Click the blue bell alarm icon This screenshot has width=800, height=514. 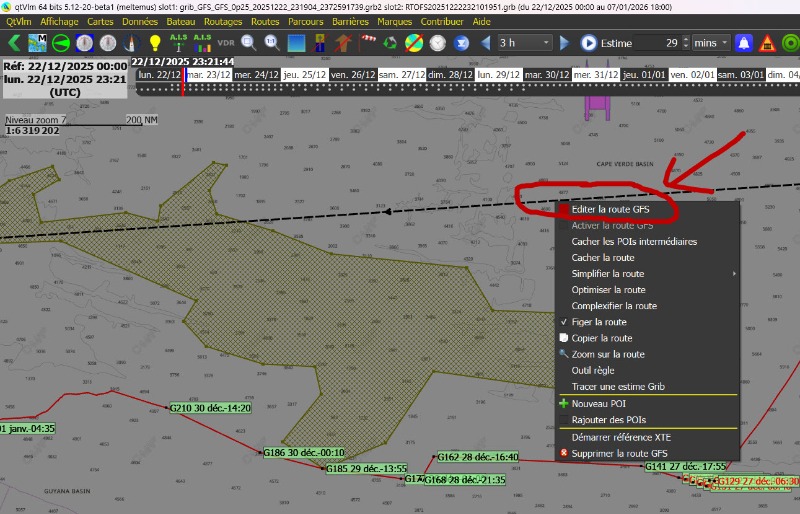(x=744, y=43)
